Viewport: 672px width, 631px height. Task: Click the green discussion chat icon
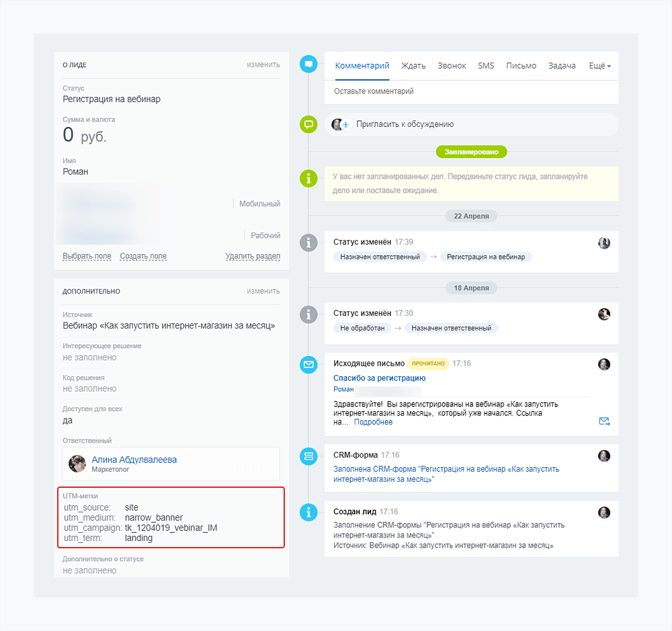[308, 124]
